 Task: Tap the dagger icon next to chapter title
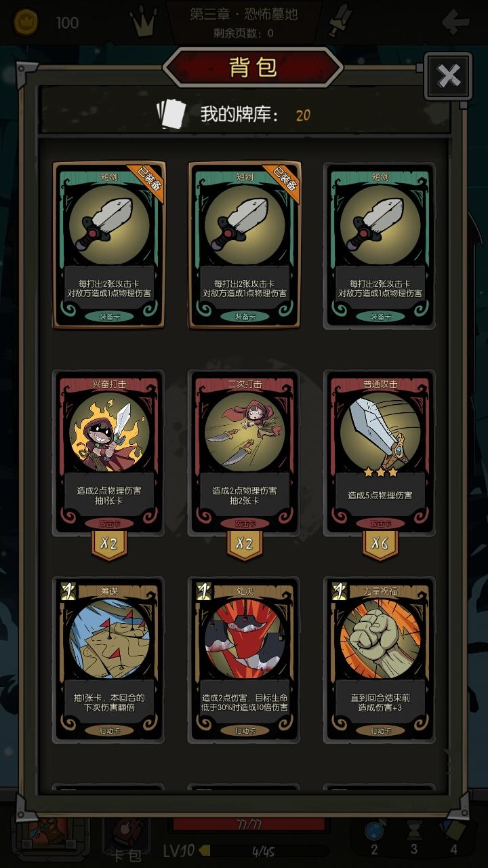pos(339,21)
